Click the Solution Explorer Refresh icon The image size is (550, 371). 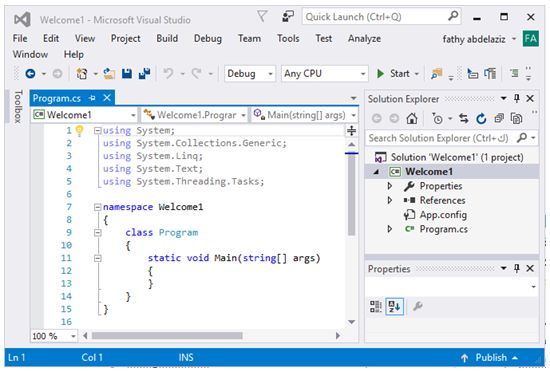coord(481,119)
